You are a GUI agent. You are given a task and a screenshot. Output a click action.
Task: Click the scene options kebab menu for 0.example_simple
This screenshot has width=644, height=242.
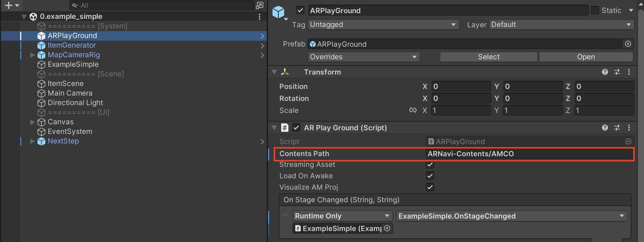260,17
